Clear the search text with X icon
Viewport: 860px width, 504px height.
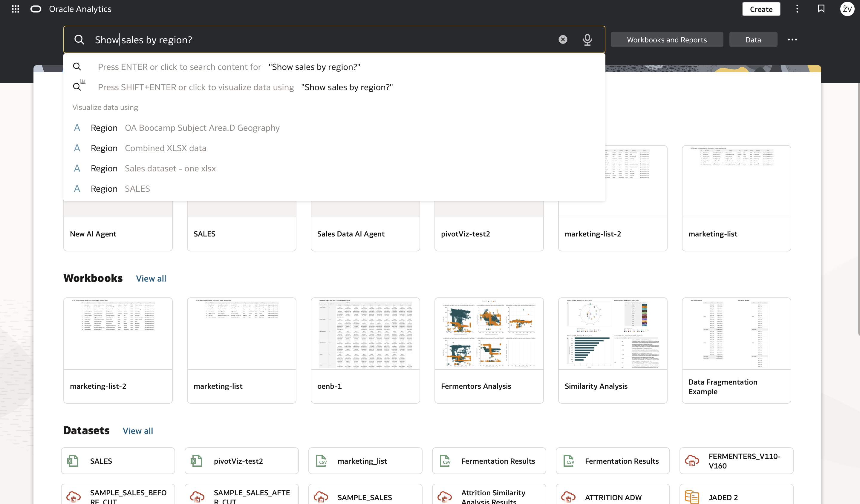[563, 39]
